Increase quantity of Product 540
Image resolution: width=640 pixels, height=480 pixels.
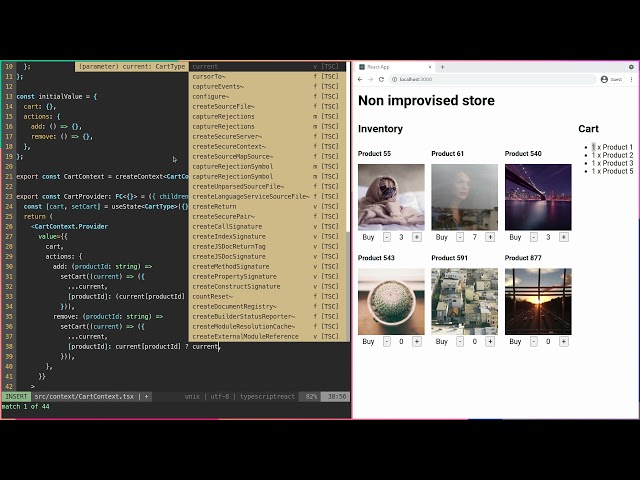coord(564,237)
